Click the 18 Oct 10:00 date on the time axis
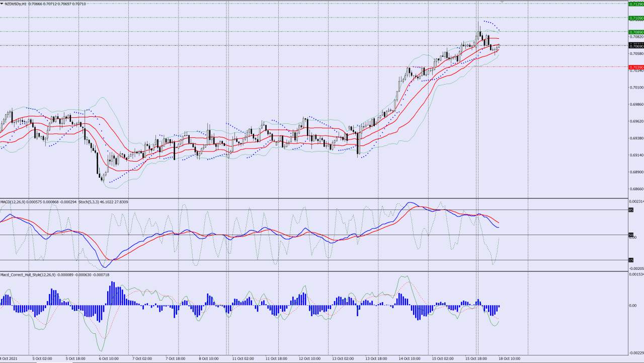 click(x=509, y=359)
